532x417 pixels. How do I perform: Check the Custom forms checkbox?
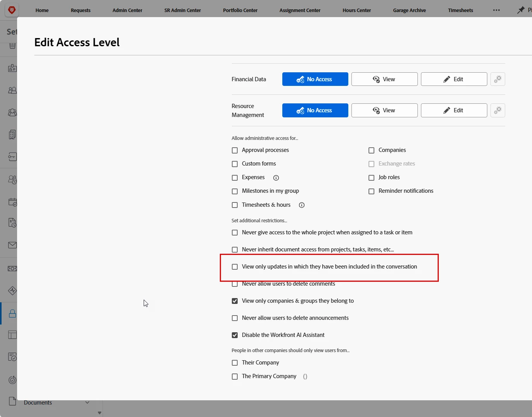pyautogui.click(x=235, y=164)
